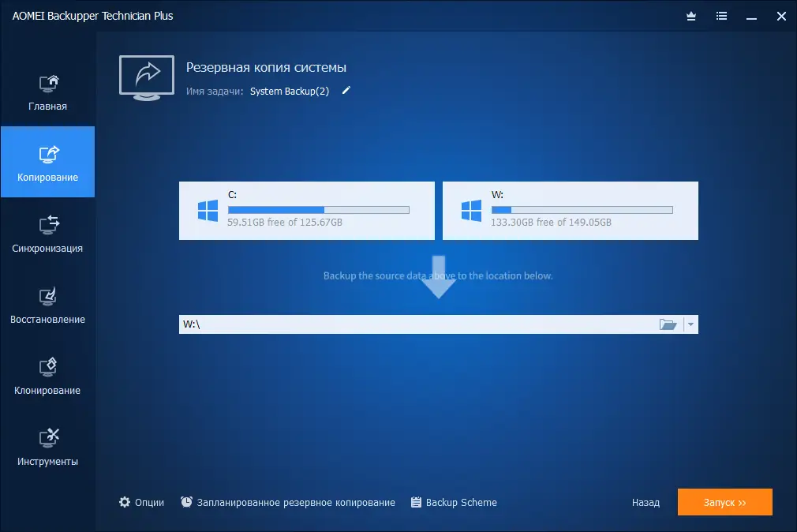Open the Backup Scheme configuration
Viewport: 797px width, 532px height.
pos(454,502)
